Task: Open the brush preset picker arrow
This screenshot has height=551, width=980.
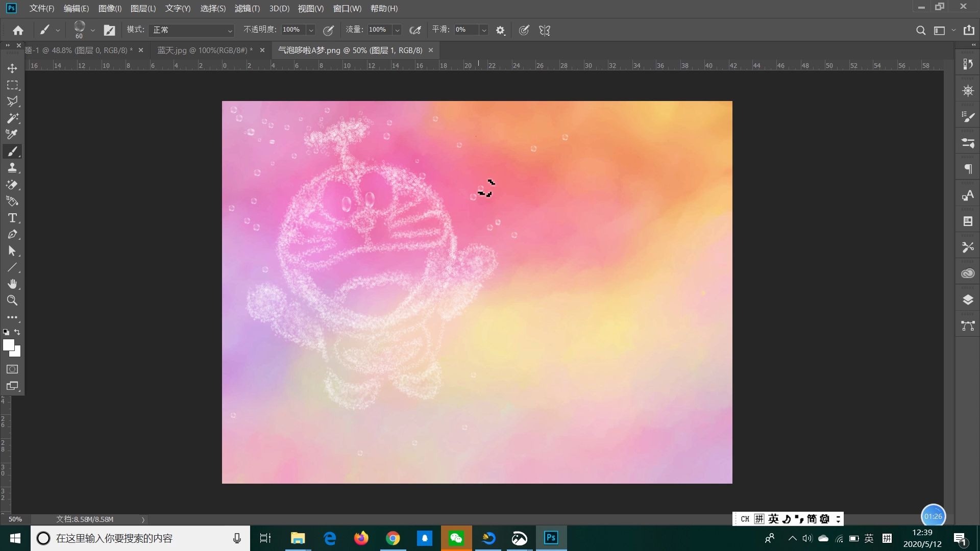Action: (x=92, y=30)
